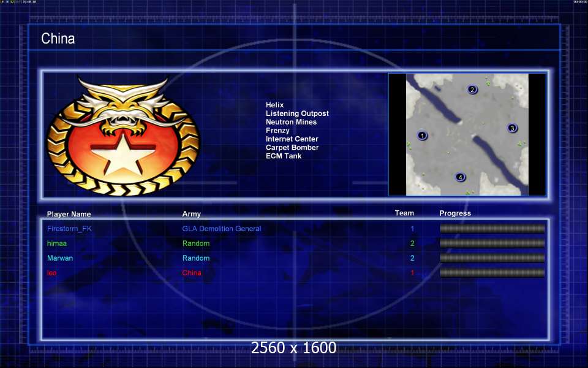Click the Internet Center entry
This screenshot has height=368, width=588.
tap(292, 139)
